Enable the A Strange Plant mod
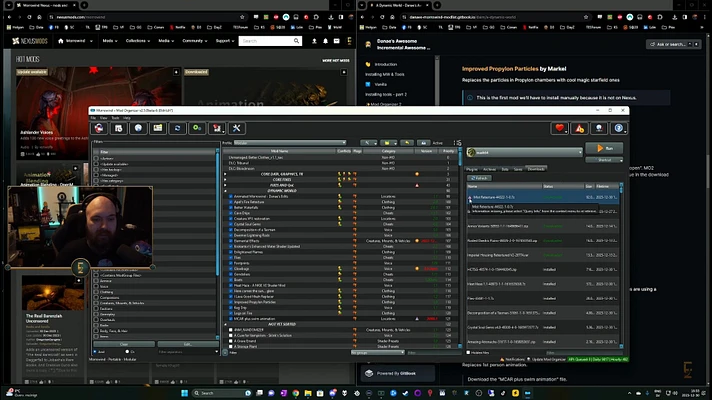Screen dimensions: 712x400 [x=231, y=346]
